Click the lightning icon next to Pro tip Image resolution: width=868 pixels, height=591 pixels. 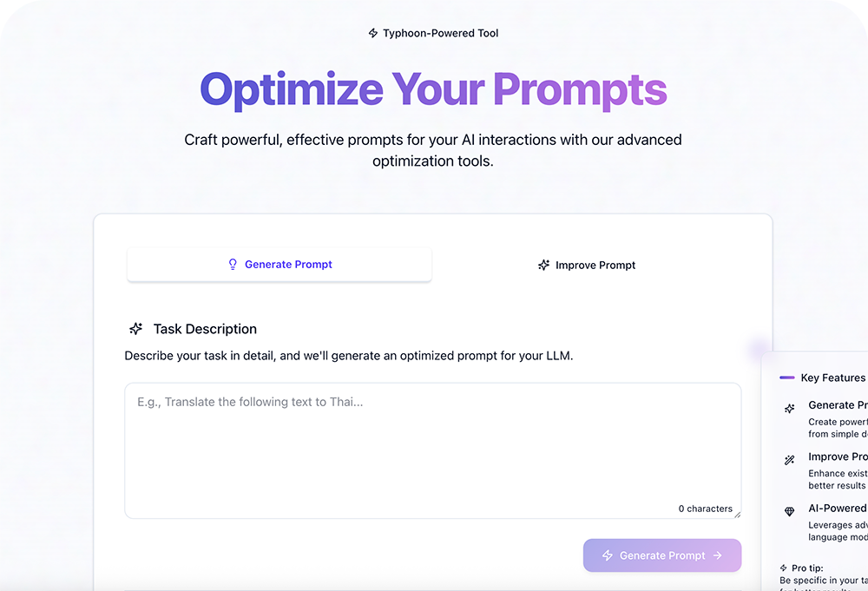click(784, 568)
